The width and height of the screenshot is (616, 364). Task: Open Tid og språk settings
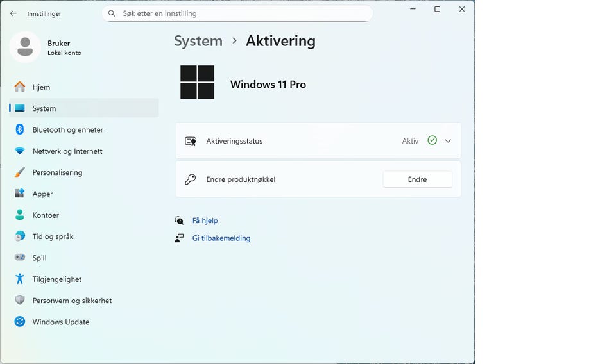[83, 236]
